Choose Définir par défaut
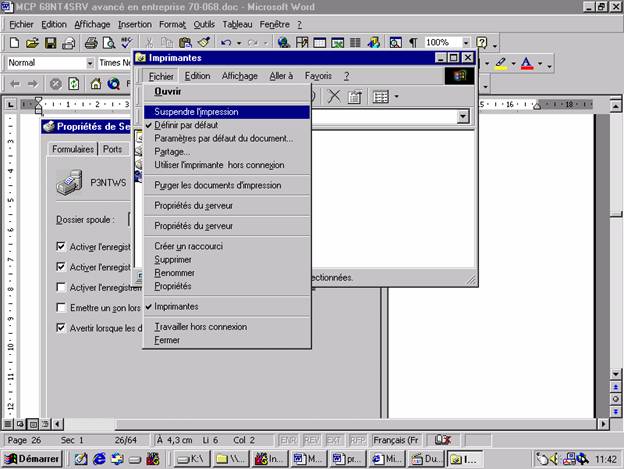Viewport: 624px width, 469px height. [x=227, y=125]
